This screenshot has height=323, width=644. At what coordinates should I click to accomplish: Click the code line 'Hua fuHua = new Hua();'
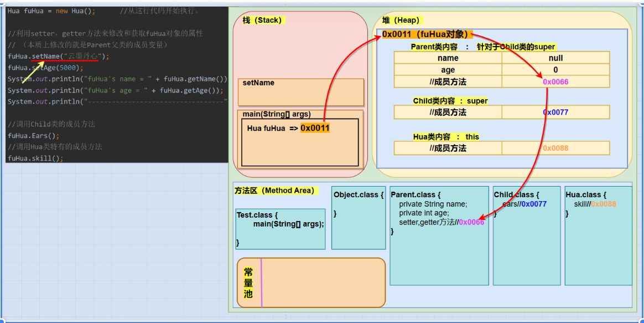(x=51, y=11)
